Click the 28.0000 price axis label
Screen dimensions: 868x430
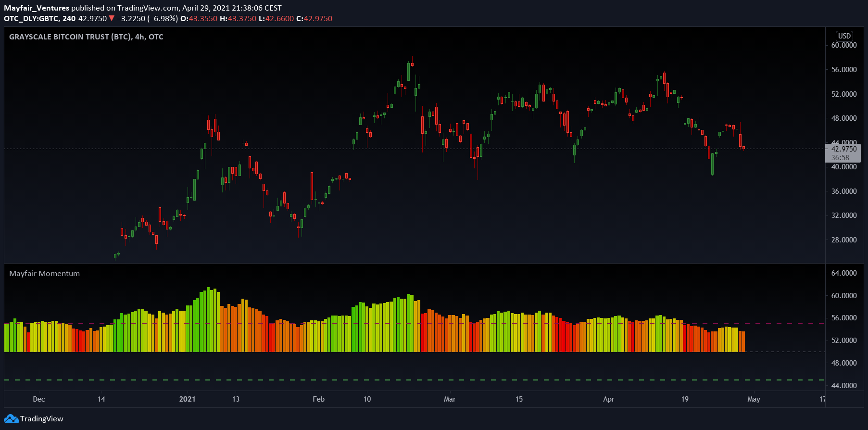[x=844, y=240]
